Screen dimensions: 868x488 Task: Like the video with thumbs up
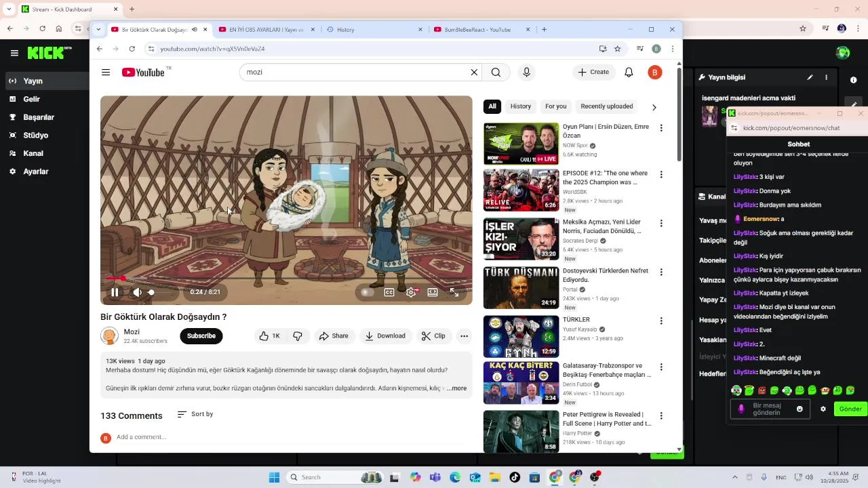coord(269,336)
